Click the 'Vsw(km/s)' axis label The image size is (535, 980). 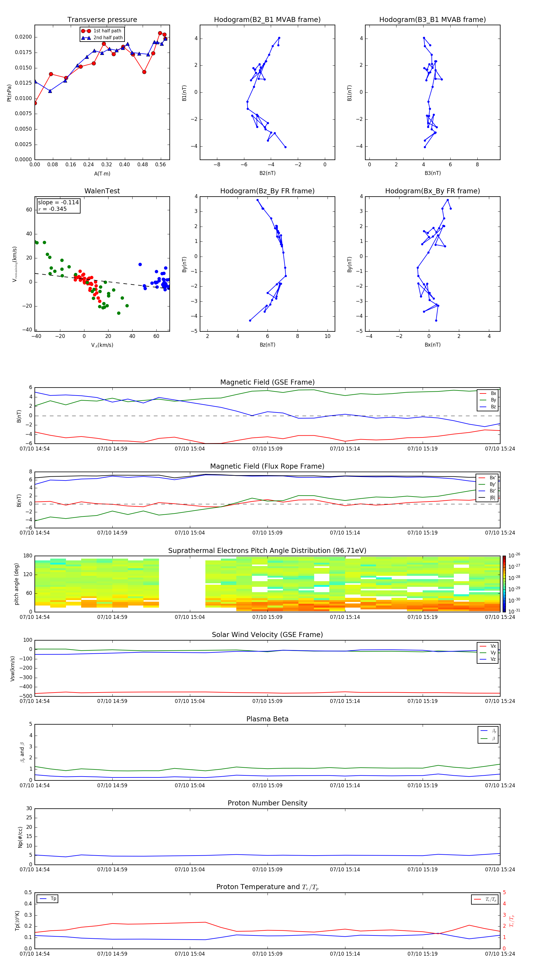point(12,668)
